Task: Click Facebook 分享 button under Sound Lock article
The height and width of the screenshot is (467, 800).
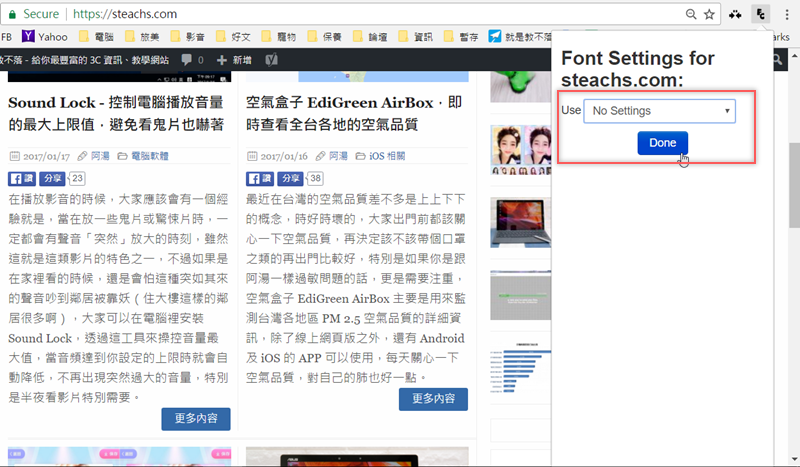Action: click(52, 178)
